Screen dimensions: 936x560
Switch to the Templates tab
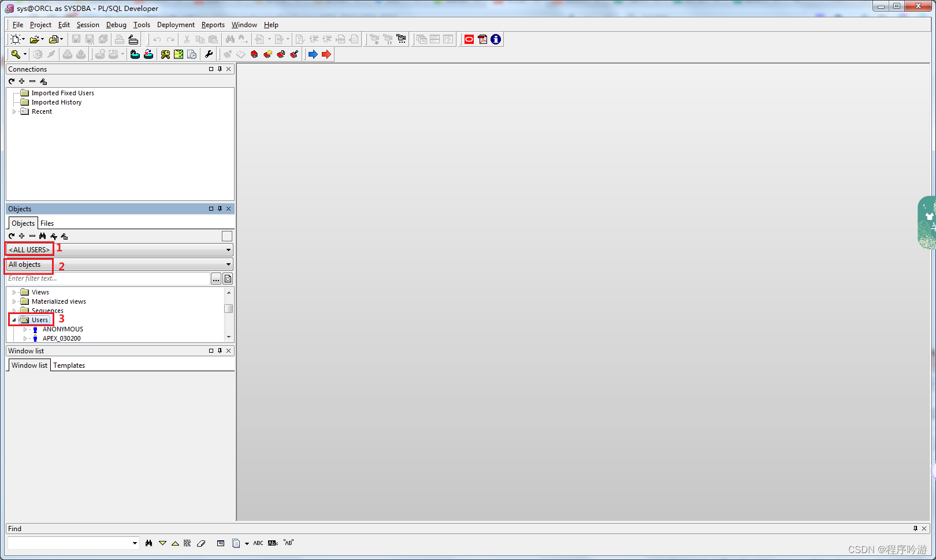coord(69,365)
